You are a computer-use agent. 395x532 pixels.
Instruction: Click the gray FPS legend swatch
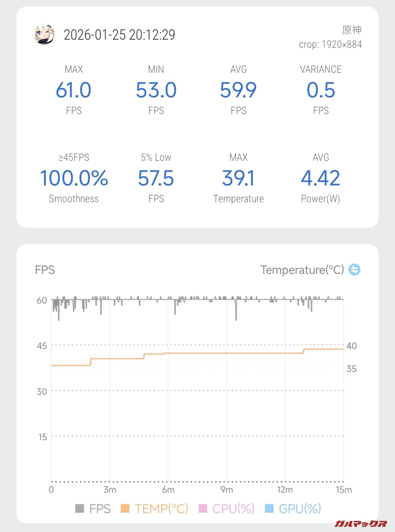pos(80,508)
